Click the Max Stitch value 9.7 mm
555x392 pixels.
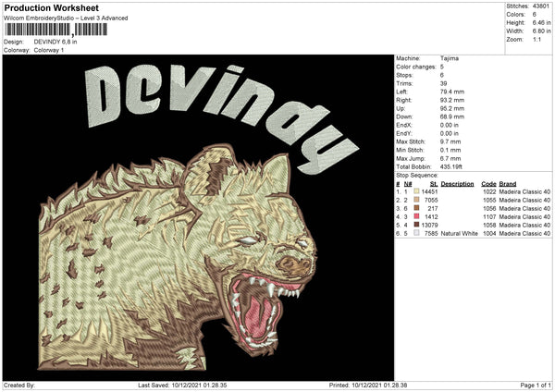pyautogui.click(x=450, y=141)
